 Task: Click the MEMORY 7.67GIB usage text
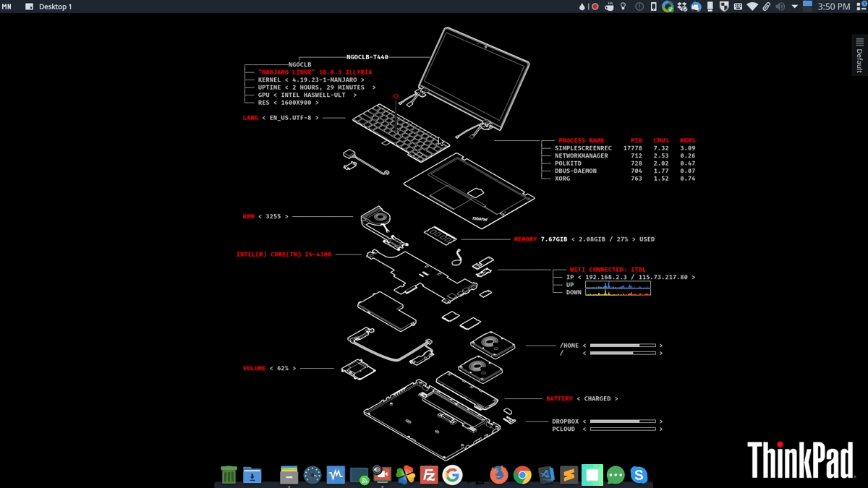pyautogui.click(x=584, y=239)
